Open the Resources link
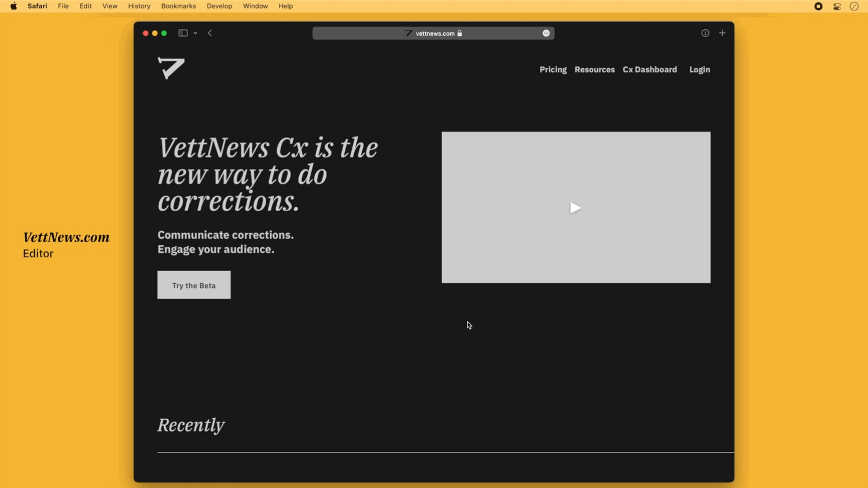 594,69
